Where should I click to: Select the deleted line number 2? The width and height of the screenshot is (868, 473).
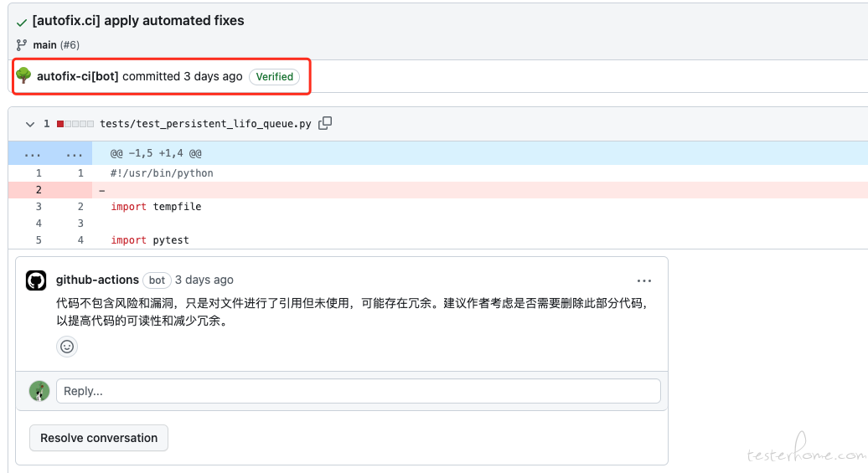pyautogui.click(x=39, y=190)
